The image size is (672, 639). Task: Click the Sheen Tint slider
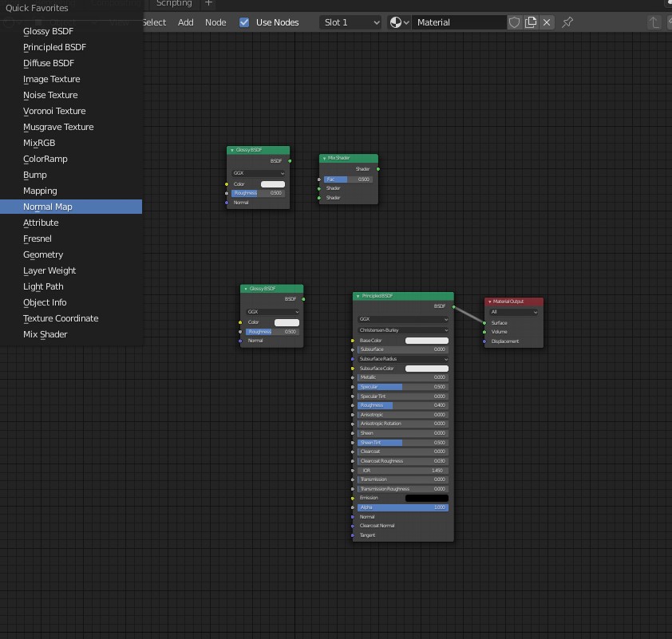point(403,443)
